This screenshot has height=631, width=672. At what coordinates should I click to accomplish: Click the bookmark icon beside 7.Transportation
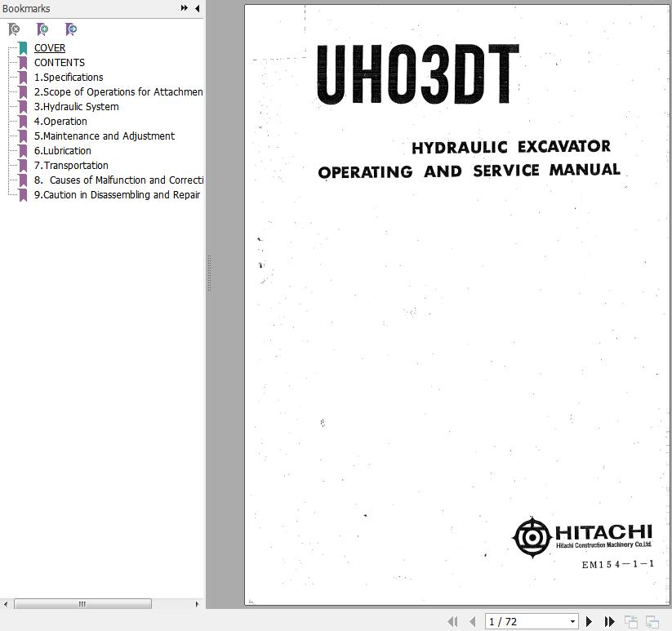23,166
